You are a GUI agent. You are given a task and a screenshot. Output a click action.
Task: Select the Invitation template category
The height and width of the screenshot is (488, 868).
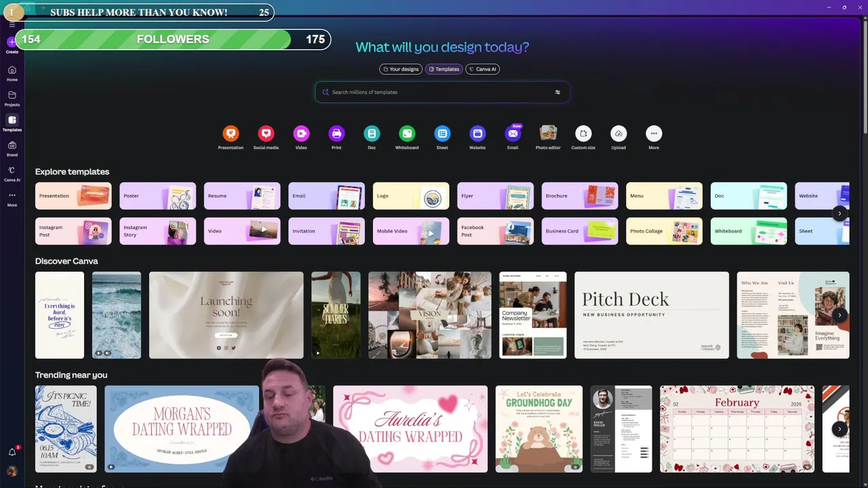[326, 231]
